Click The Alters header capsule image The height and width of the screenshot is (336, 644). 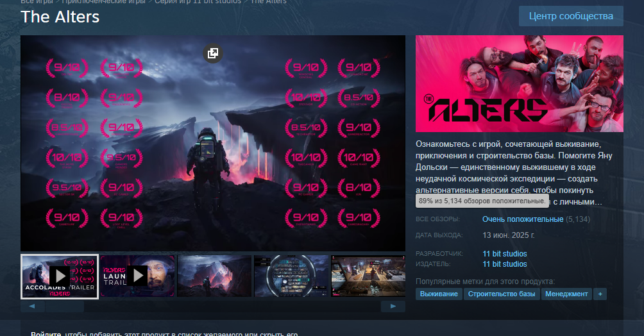pyautogui.click(x=519, y=84)
